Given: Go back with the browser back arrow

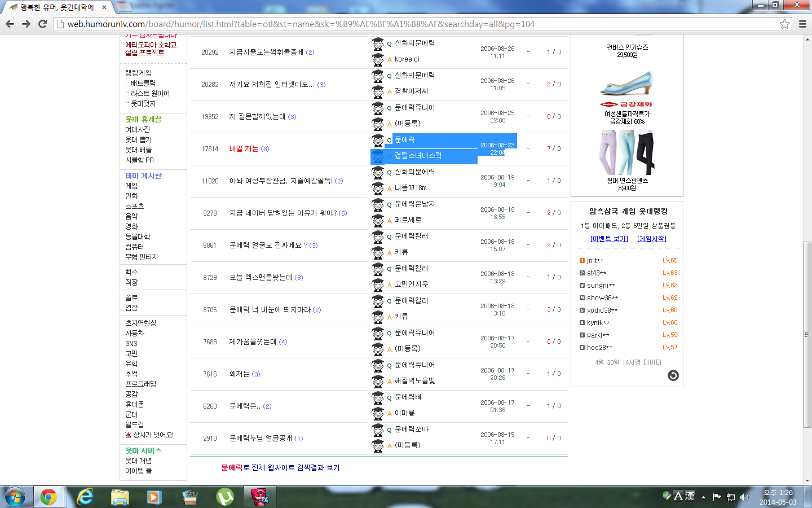Looking at the screenshot, I should [10, 24].
